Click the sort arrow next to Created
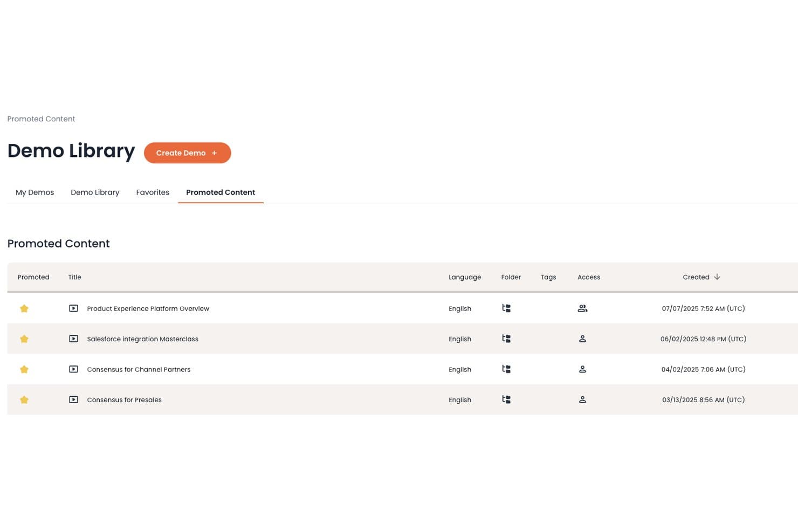 717,277
